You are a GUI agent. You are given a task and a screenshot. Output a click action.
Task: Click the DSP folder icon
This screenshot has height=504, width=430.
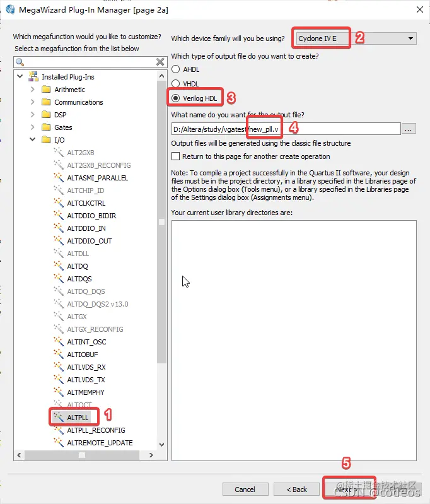tap(46, 114)
